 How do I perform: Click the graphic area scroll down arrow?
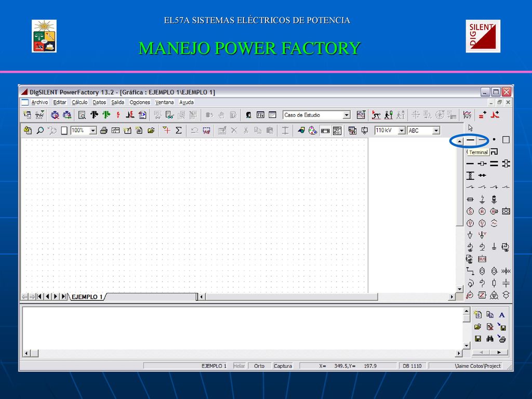tap(460, 289)
